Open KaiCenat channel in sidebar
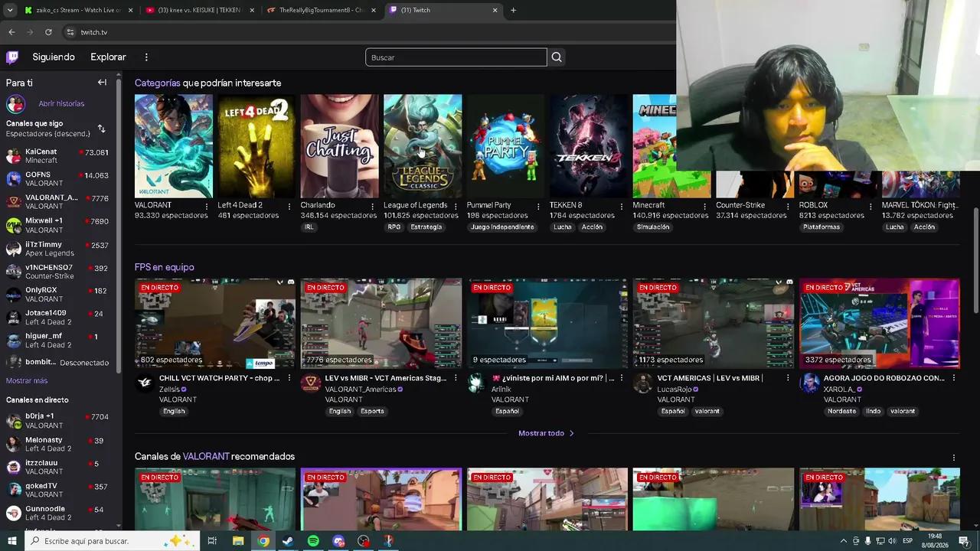980x551 pixels. click(x=59, y=156)
